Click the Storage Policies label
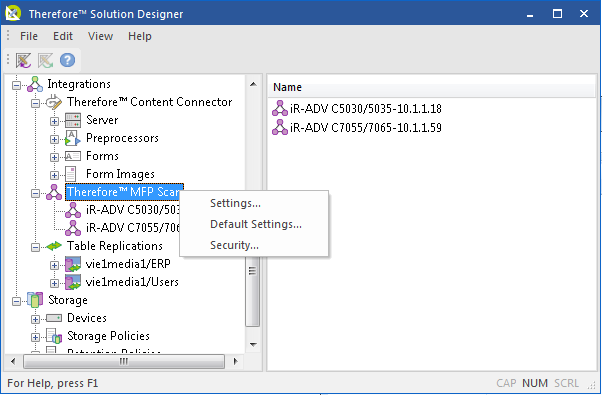This screenshot has height=395, width=602. pos(108,336)
